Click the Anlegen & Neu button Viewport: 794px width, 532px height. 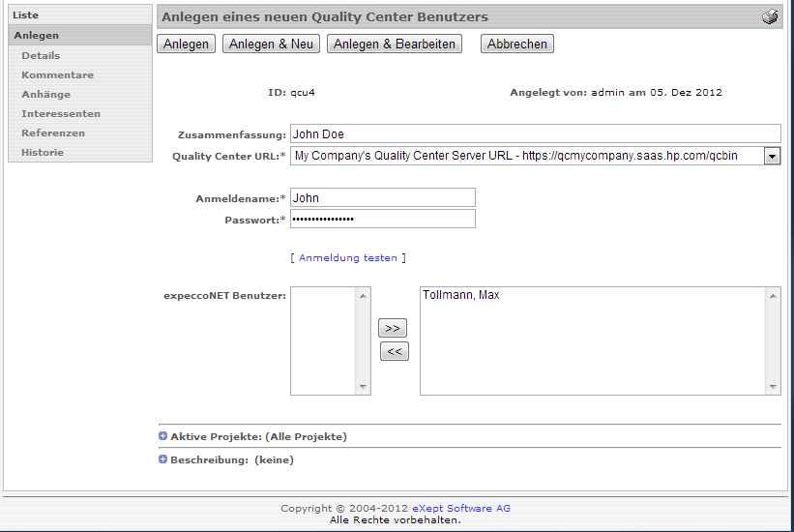coord(271,44)
